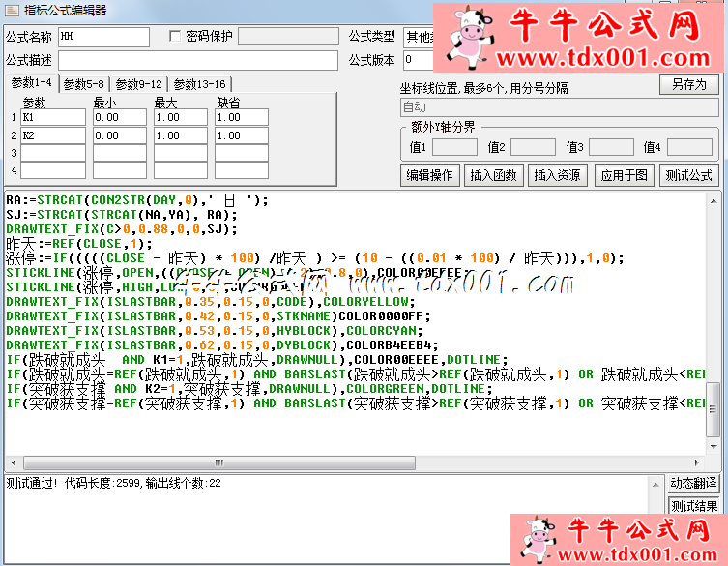Click the horizontal scrollbar right arrow
This screenshot has height=566, width=728.
[696, 462]
